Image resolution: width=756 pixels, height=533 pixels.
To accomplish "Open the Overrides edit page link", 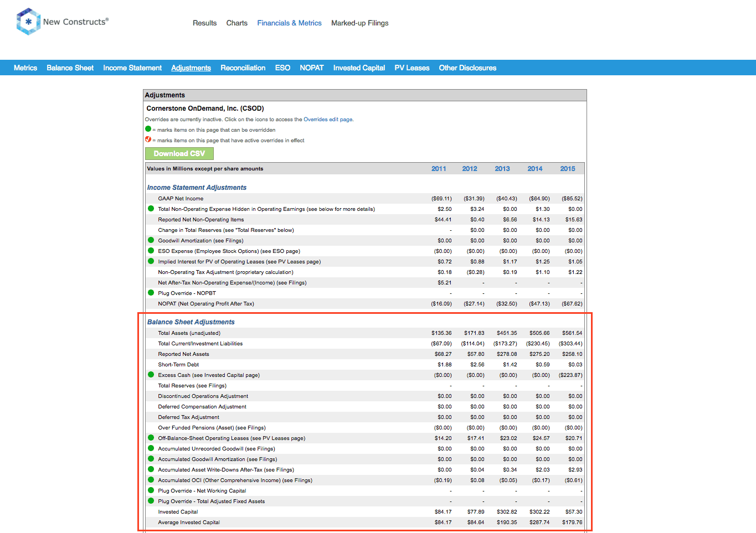I will tap(328, 120).
